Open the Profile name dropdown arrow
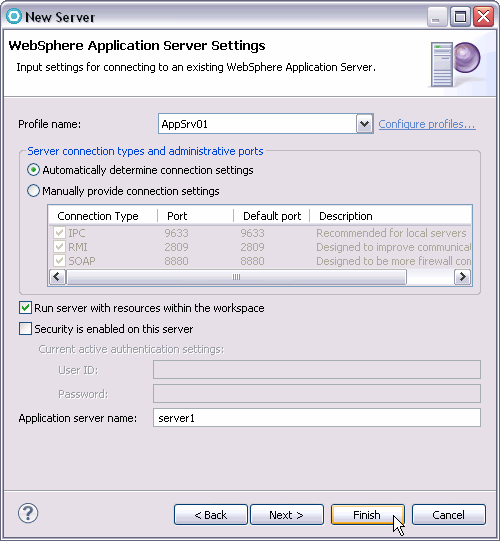Screen dimensions: 500x541 tap(364, 124)
